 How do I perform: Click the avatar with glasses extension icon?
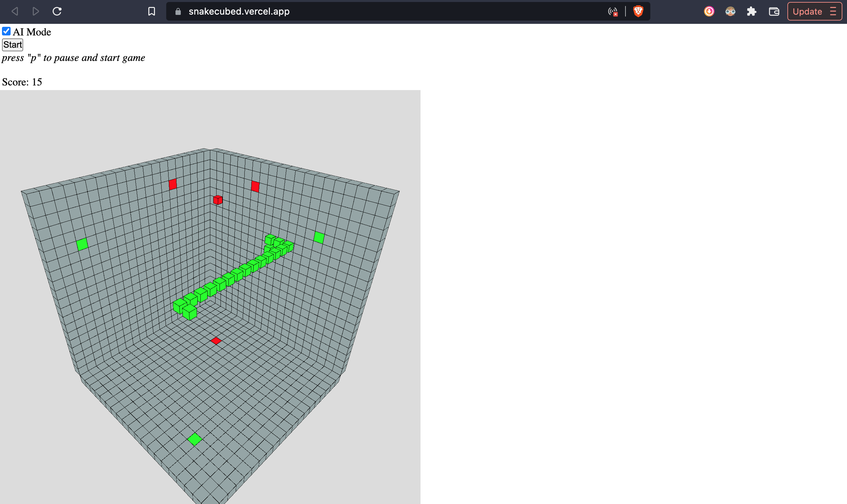click(x=730, y=12)
